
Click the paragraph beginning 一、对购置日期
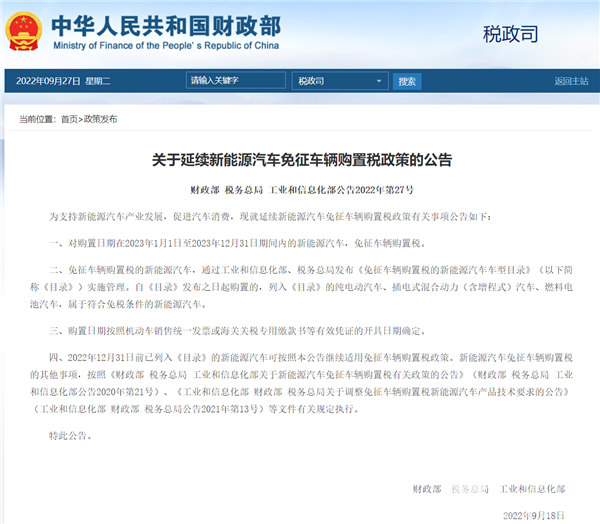coord(238,243)
